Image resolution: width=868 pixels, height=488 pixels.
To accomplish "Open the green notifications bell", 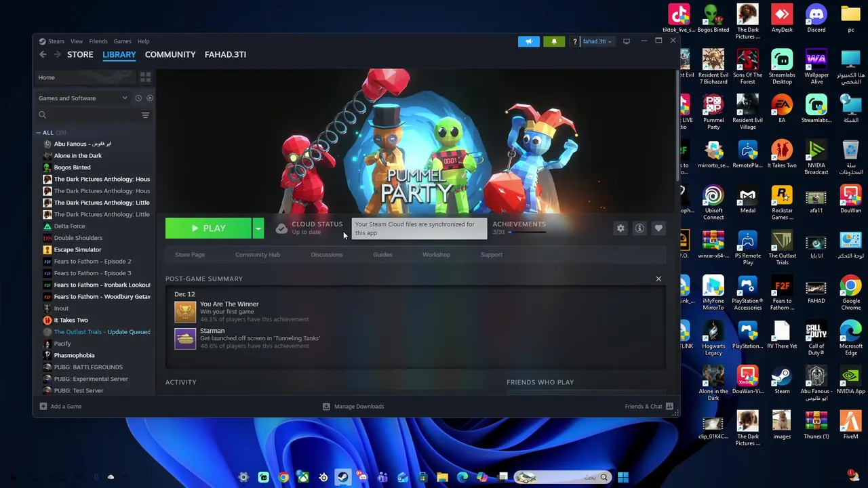I will coord(554,41).
